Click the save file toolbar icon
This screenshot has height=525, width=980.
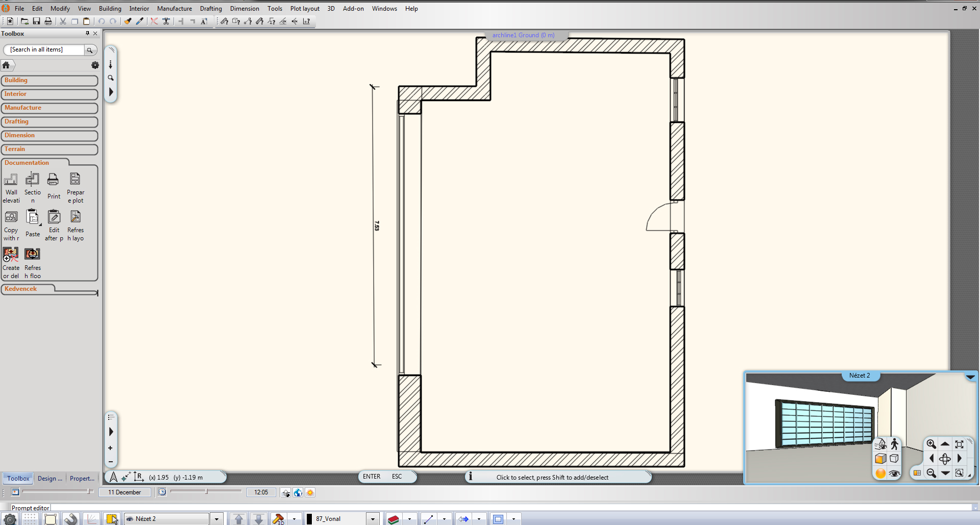click(x=36, y=21)
